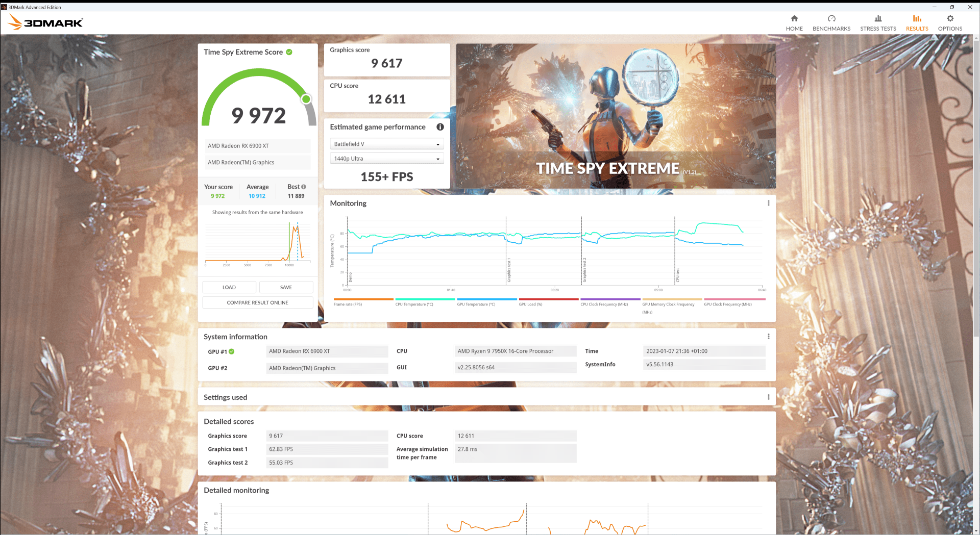The image size is (980, 535).
Task: Open the Benchmarks tab
Action: pyautogui.click(x=831, y=23)
